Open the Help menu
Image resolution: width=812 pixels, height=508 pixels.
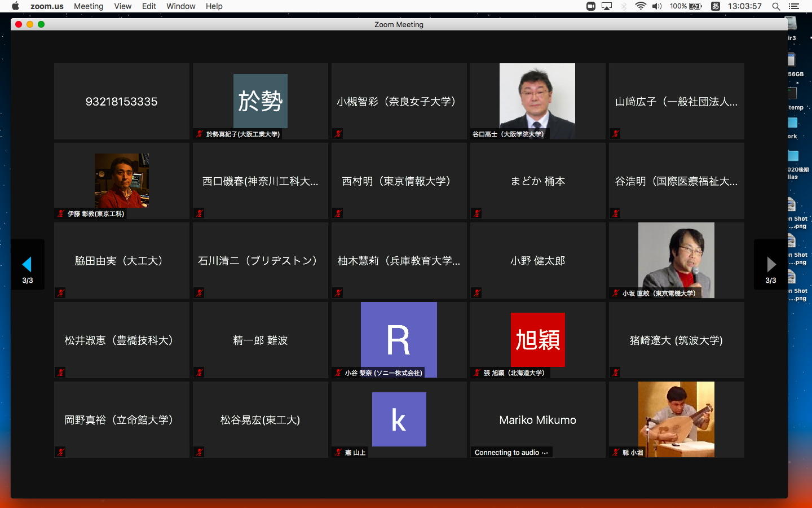[214, 6]
